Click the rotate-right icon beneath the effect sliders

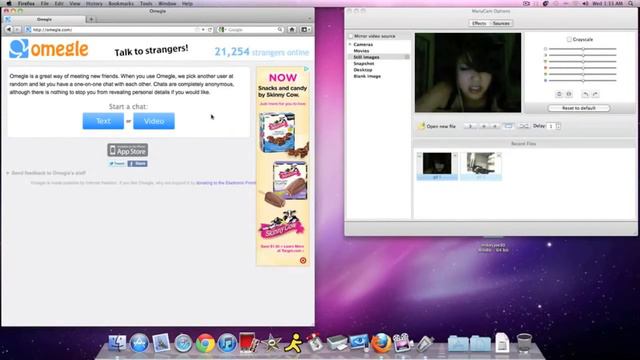click(569, 94)
